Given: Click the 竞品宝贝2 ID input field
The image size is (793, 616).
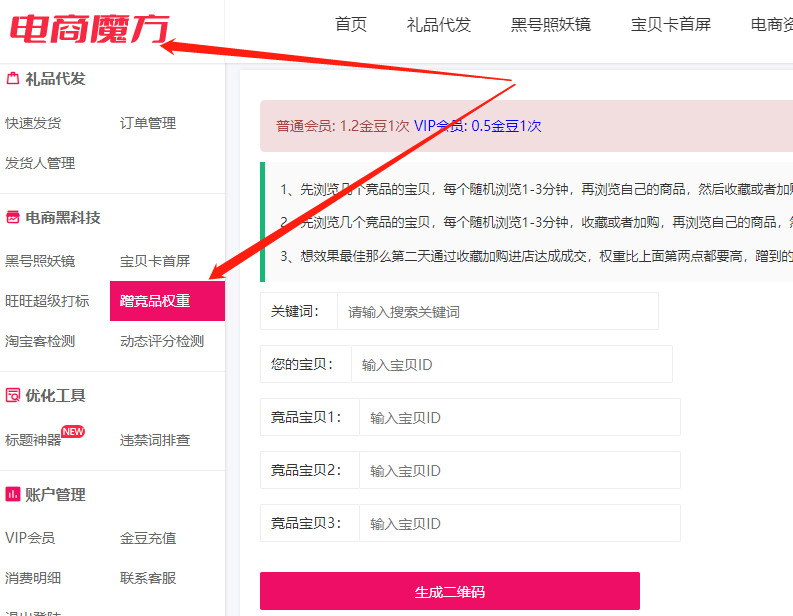Looking at the screenshot, I should 520,470.
